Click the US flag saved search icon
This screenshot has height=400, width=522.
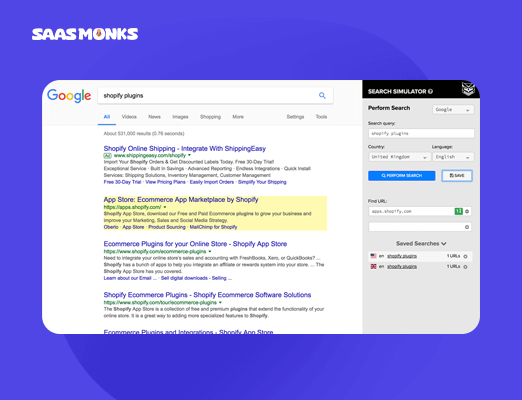[x=373, y=256]
